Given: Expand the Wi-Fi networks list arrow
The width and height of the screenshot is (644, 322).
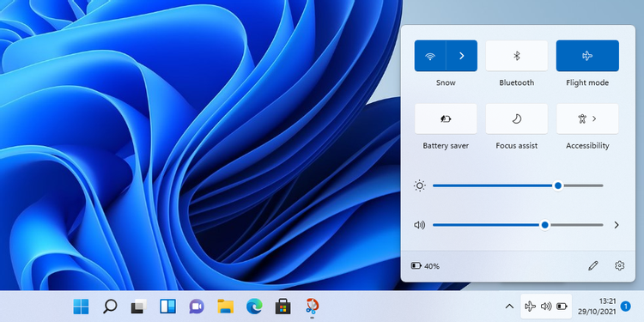Looking at the screenshot, I should click(x=462, y=56).
